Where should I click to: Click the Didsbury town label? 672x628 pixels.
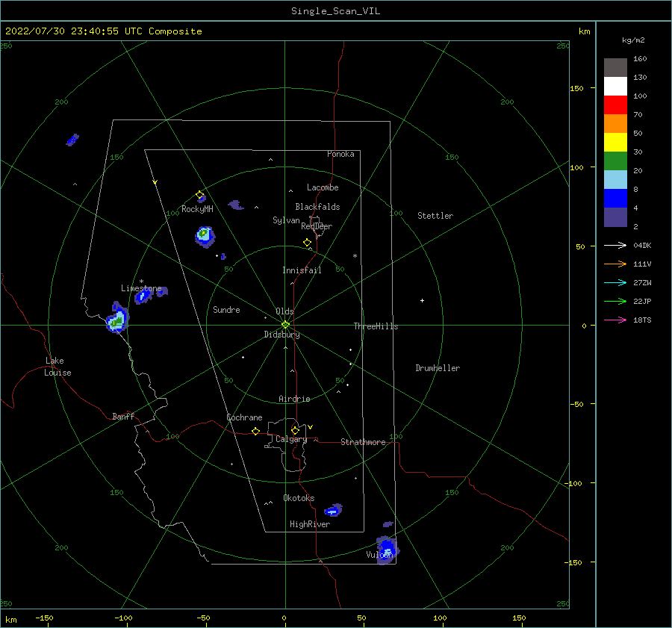tap(281, 335)
